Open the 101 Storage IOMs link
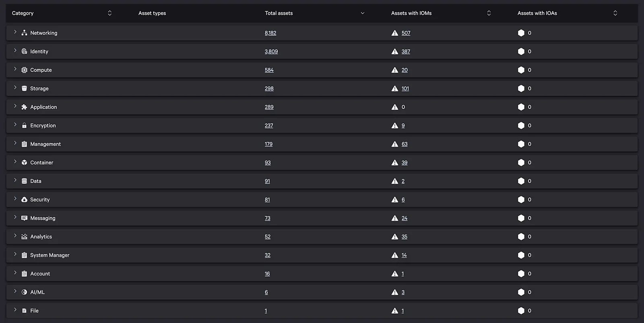Screen dimensions: 644x323 (x=405, y=89)
